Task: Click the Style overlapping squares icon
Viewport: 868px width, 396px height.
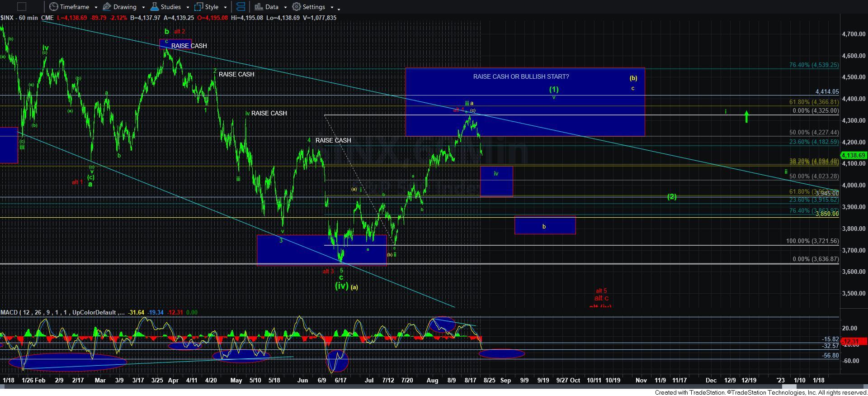Action: (x=198, y=7)
